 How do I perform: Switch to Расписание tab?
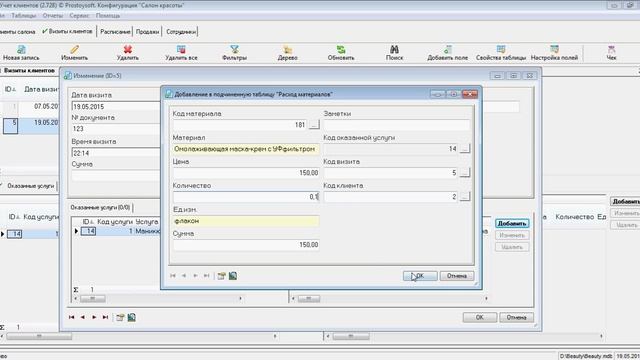115,31
